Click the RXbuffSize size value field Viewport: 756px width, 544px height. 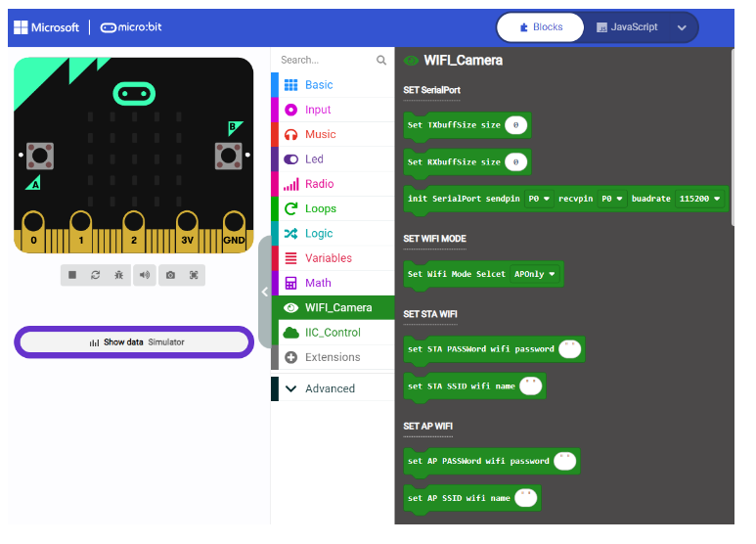point(515,162)
